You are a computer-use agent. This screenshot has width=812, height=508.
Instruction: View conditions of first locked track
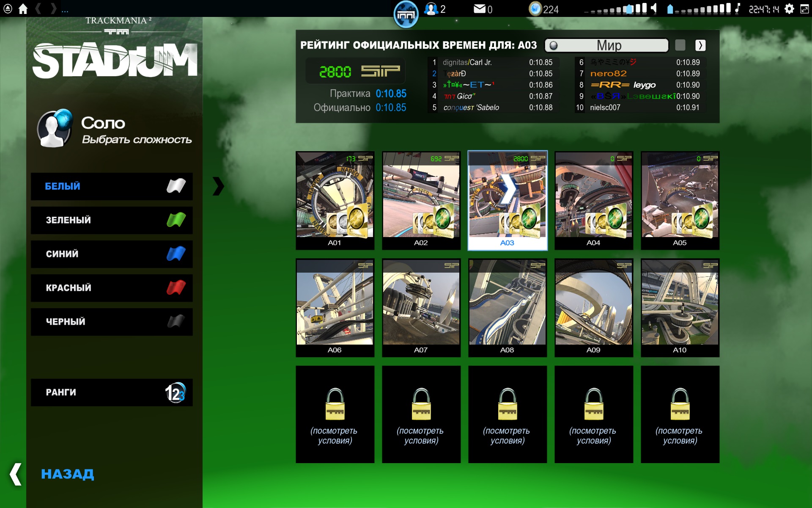tap(335, 414)
